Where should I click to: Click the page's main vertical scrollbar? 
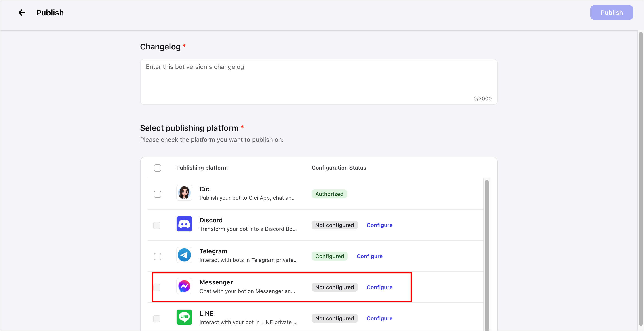(x=641, y=175)
